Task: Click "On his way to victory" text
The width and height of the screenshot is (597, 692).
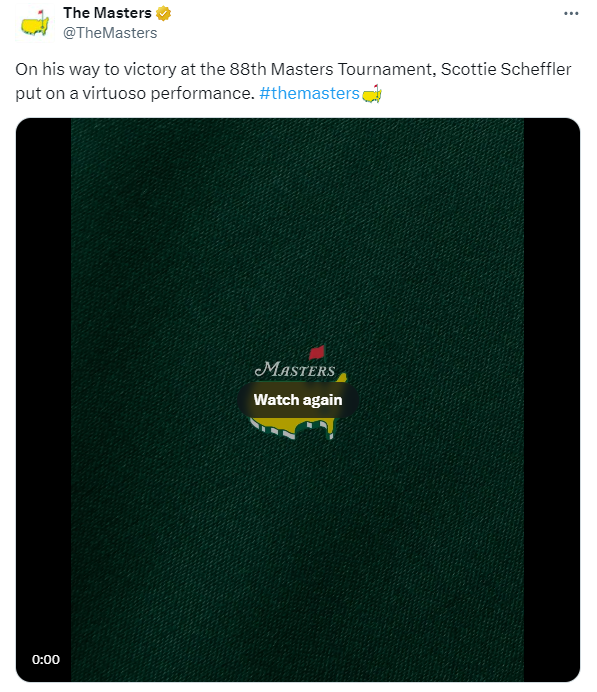Action: (x=96, y=69)
